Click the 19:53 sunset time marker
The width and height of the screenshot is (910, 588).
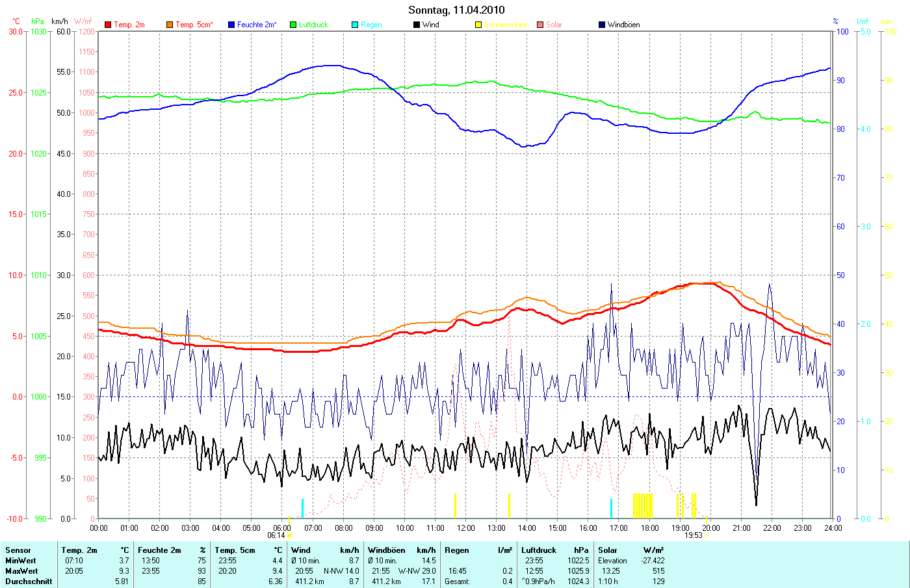(693, 535)
